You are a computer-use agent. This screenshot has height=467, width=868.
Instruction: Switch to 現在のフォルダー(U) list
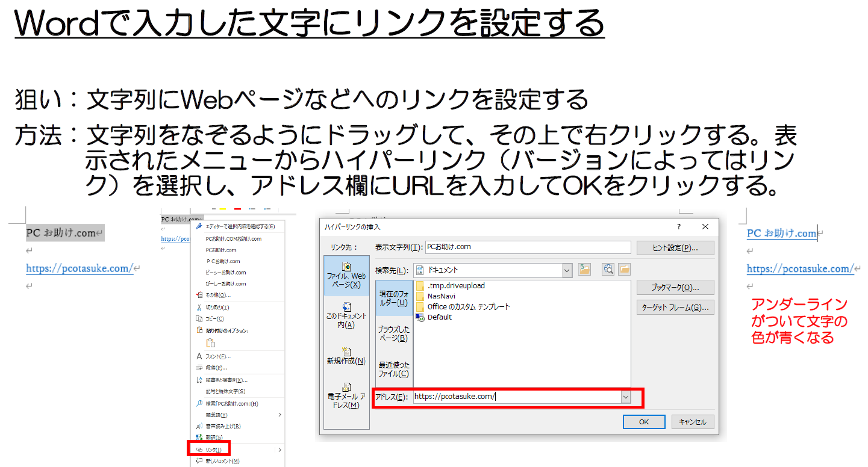(x=394, y=298)
